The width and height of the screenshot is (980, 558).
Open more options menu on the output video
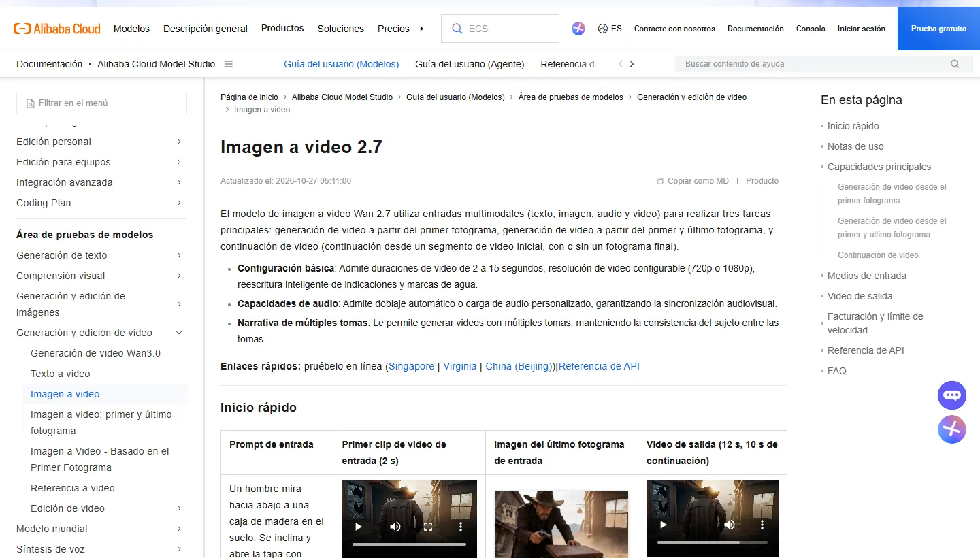click(x=762, y=525)
